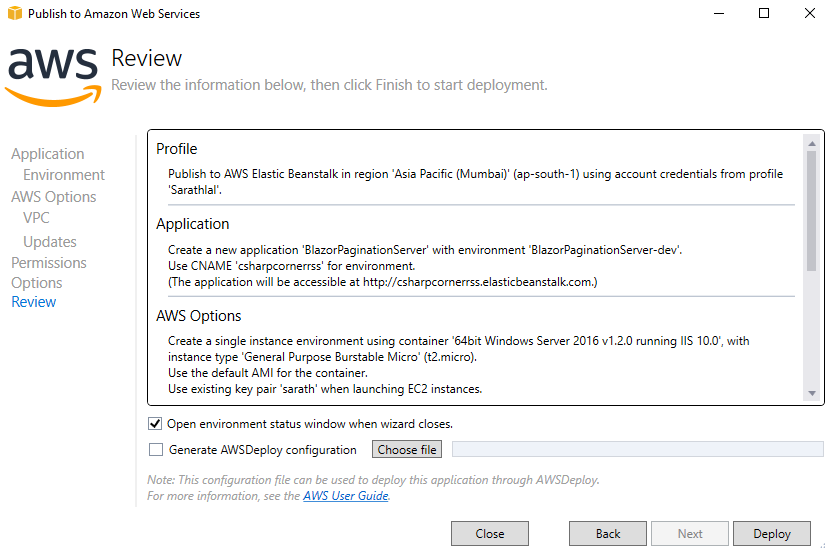
Task: Select the Review wizard step
Action: [33, 302]
